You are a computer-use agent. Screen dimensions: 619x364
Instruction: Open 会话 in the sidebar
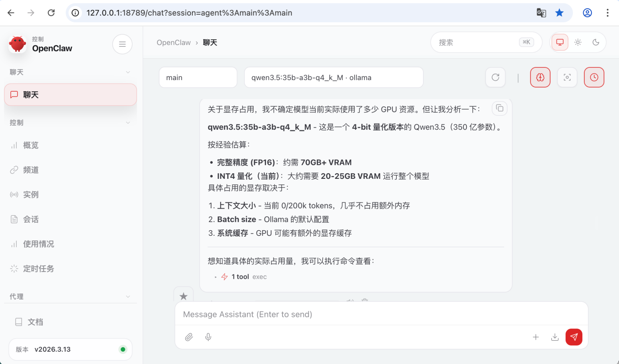tap(71, 219)
